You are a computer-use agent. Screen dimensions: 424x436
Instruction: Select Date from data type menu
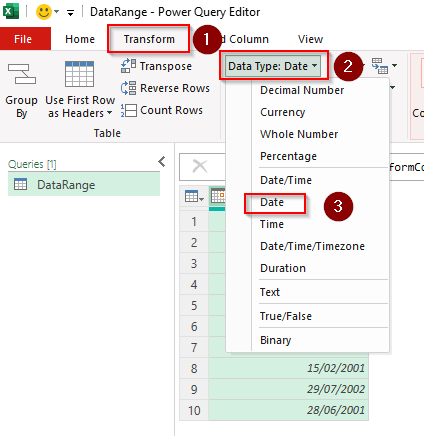pos(272,202)
